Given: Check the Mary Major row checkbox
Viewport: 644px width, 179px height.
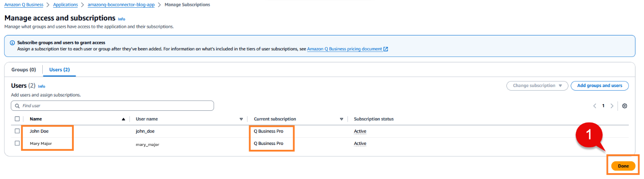Looking at the screenshot, I should point(17,143).
